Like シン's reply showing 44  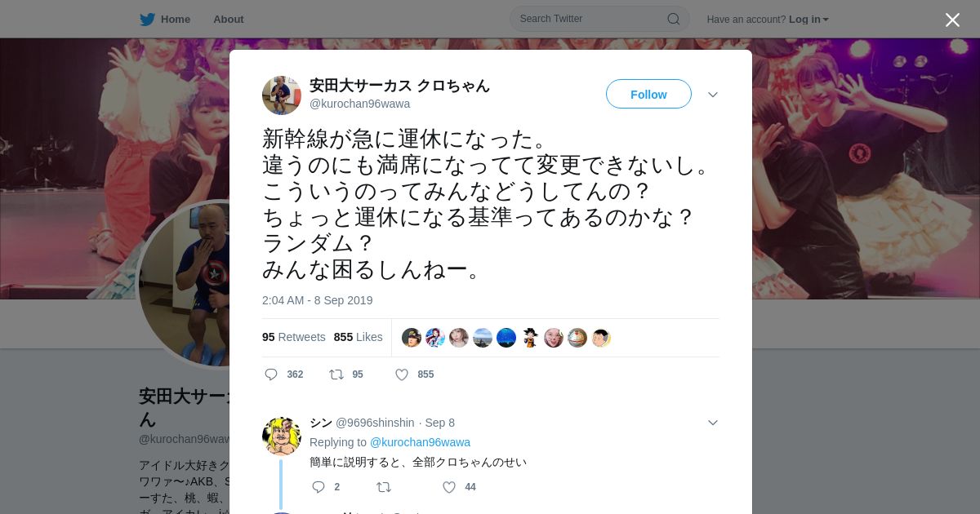tap(449, 487)
